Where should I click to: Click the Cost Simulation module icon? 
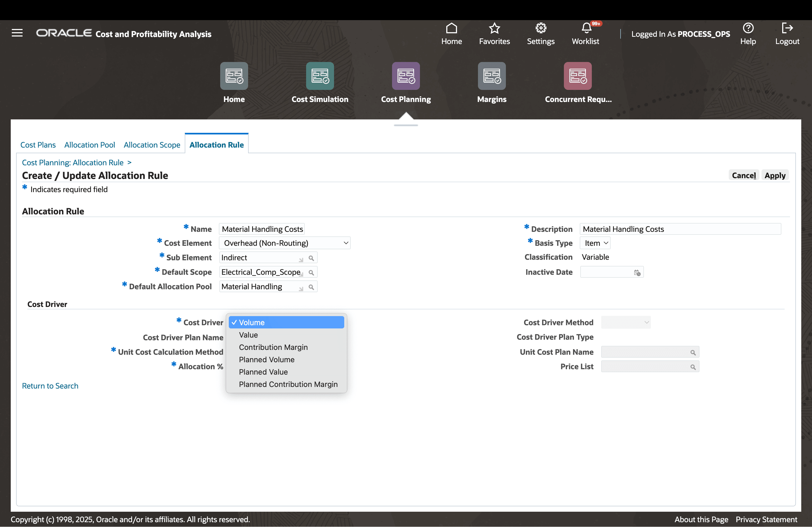click(x=320, y=76)
